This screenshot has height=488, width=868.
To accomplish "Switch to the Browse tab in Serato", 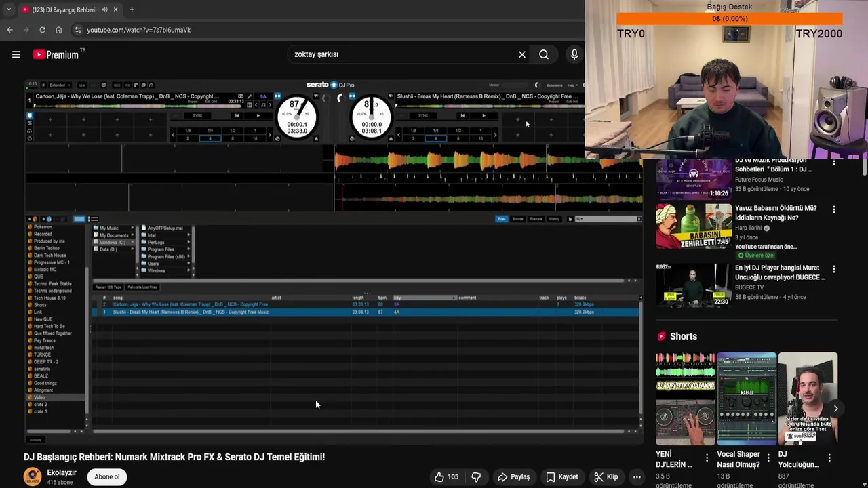I will [517, 219].
